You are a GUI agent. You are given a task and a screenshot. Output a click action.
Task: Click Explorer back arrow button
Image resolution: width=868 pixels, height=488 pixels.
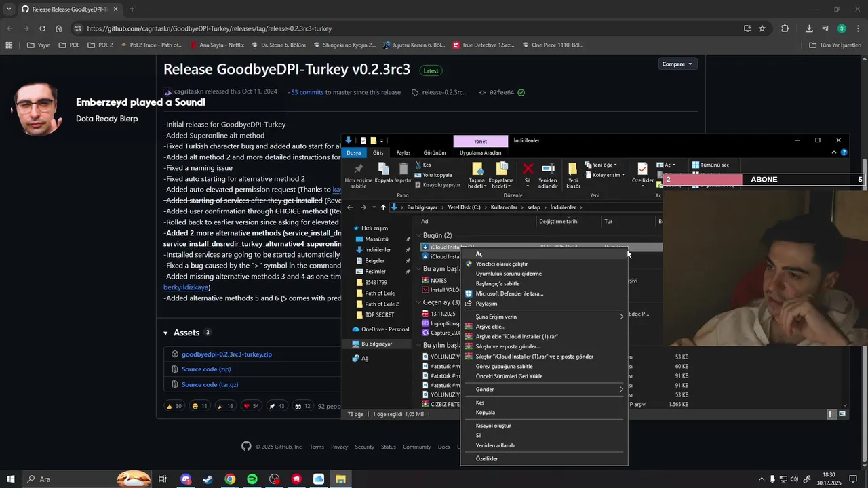coord(350,207)
